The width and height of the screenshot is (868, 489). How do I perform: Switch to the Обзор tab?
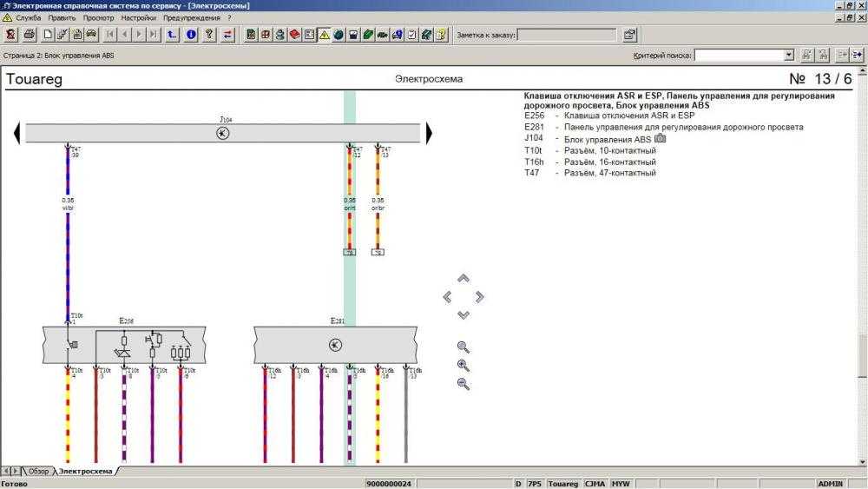click(38, 472)
